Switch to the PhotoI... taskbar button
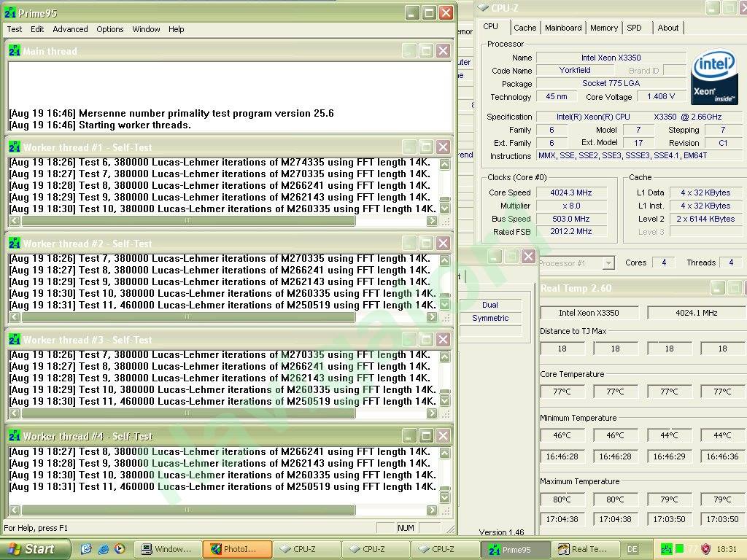Screen dimensions: 747x560 coord(237,549)
